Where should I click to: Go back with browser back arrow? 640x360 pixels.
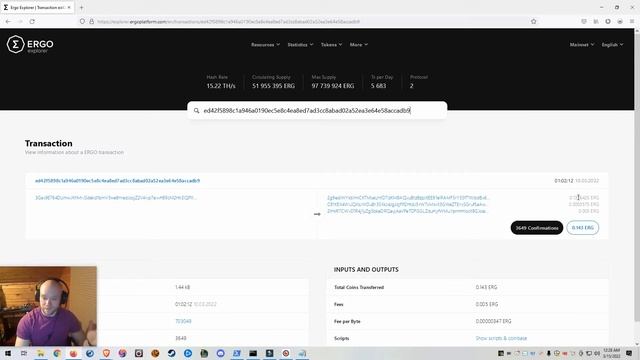[8, 21]
